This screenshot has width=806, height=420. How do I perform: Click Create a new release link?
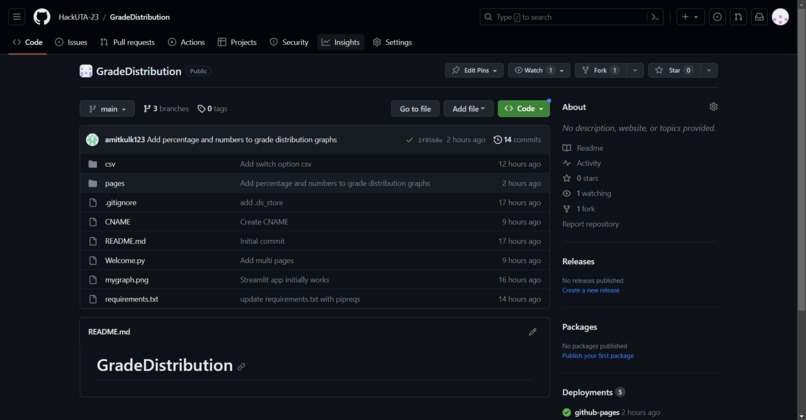pyautogui.click(x=591, y=290)
